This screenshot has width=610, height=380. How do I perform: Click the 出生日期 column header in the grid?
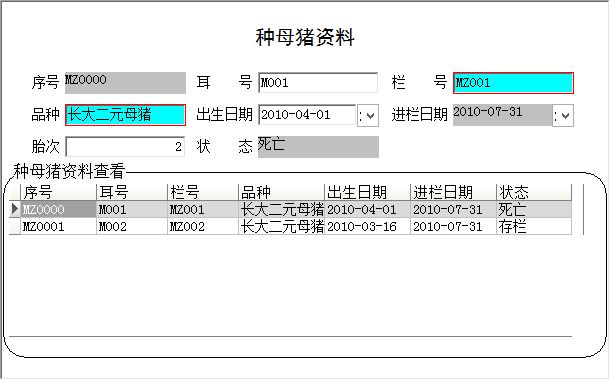[x=367, y=192]
